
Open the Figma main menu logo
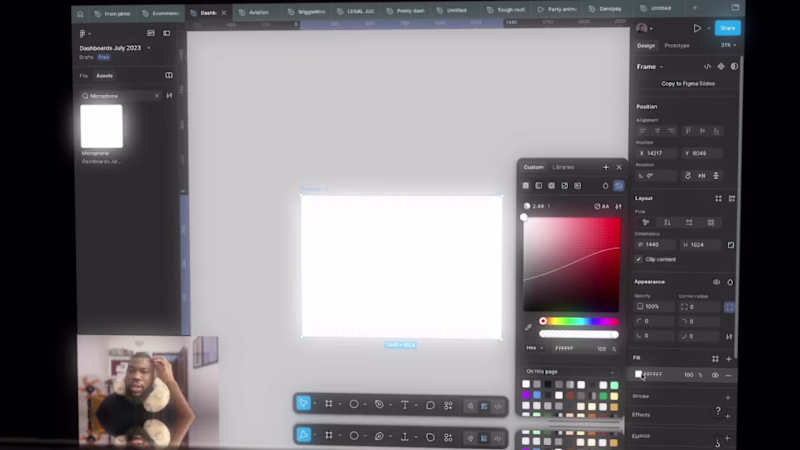(83, 34)
